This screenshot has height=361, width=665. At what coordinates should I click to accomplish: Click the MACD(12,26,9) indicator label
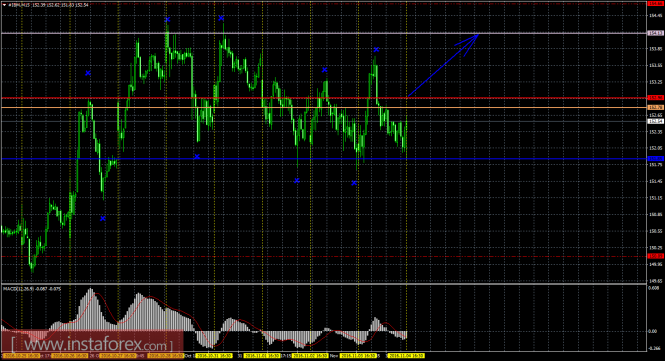32,289
